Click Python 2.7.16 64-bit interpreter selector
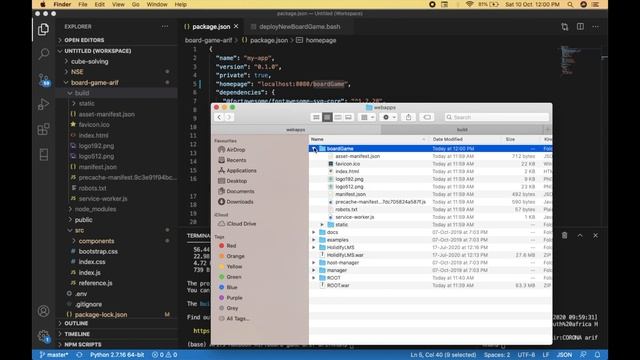Screen dimensions: 640x360 click(117, 355)
